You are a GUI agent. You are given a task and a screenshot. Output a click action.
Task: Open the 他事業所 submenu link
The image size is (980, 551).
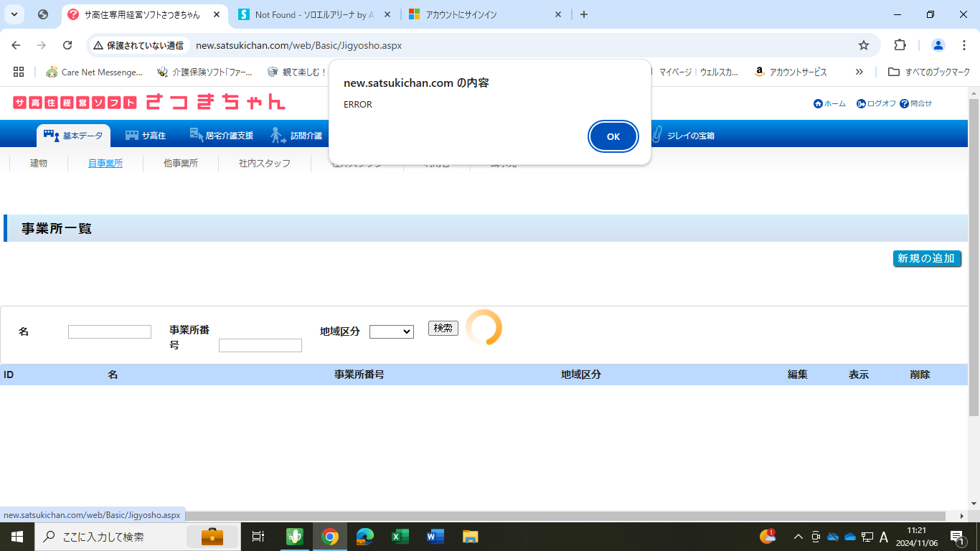[x=181, y=164]
